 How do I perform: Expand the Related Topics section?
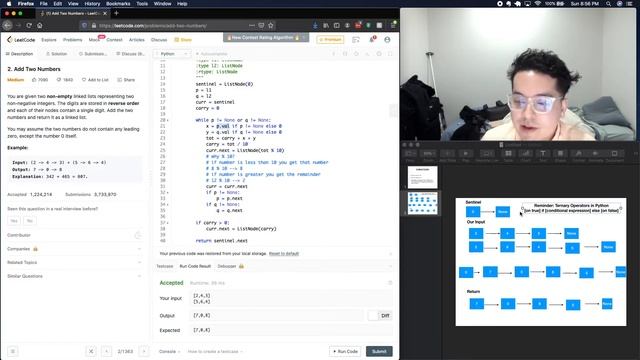pos(74,262)
